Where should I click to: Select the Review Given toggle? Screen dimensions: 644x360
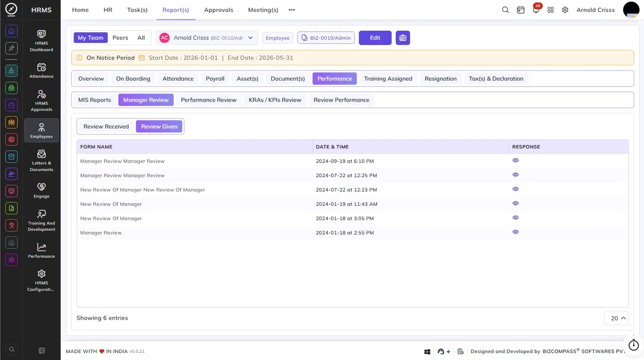(x=159, y=126)
